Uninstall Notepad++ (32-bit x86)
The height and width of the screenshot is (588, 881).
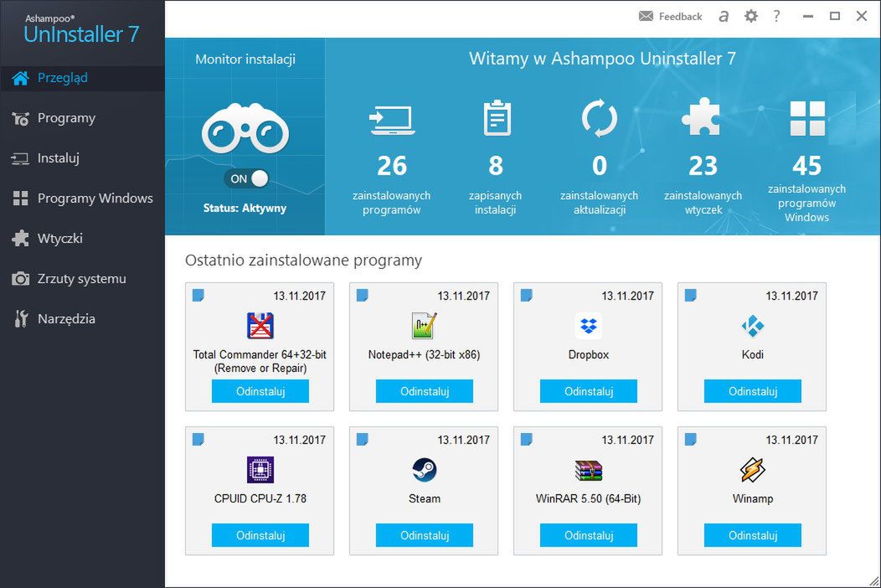click(425, 391)
